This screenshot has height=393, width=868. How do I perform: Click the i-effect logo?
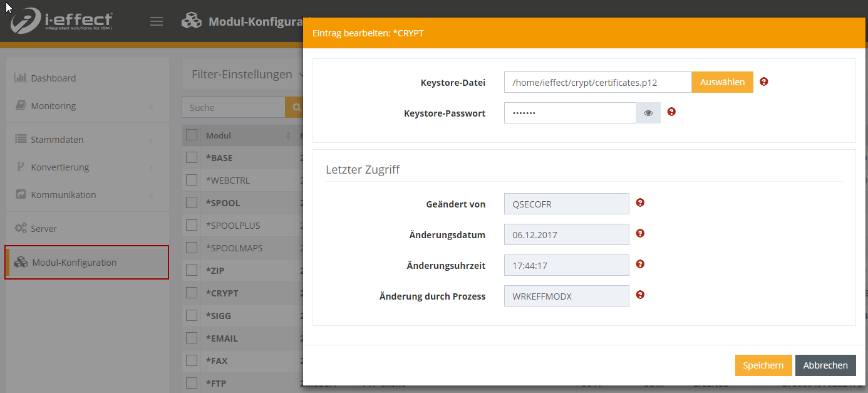click(x=61, y=21)
